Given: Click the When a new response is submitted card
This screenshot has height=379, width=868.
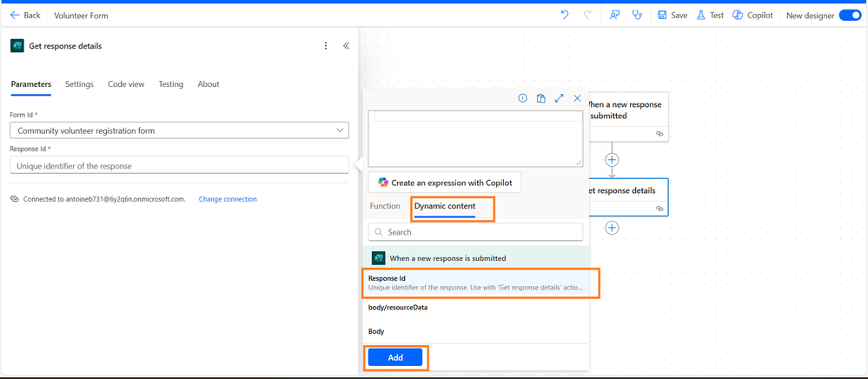Looking at the screenshot, I should (x=627, y=116).
